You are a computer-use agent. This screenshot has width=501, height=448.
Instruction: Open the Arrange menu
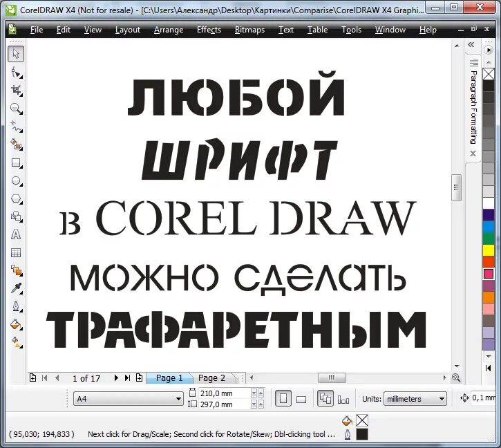point(169,30)
